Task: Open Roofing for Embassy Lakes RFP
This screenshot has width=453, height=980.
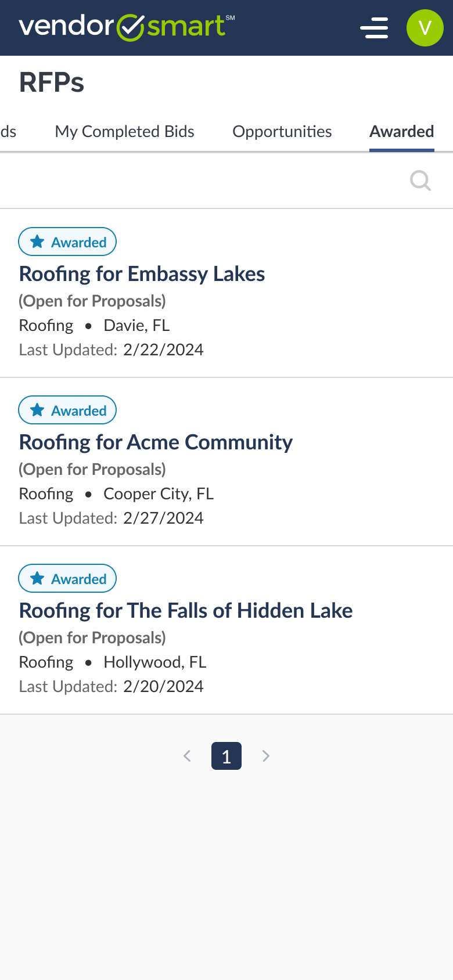Action: tap(142, 274)
